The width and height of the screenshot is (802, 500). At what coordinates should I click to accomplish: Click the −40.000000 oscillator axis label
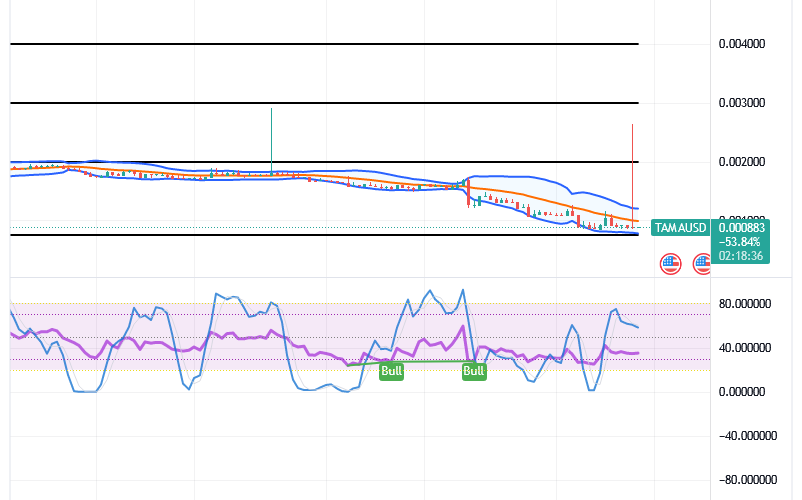tap(748, 436)
